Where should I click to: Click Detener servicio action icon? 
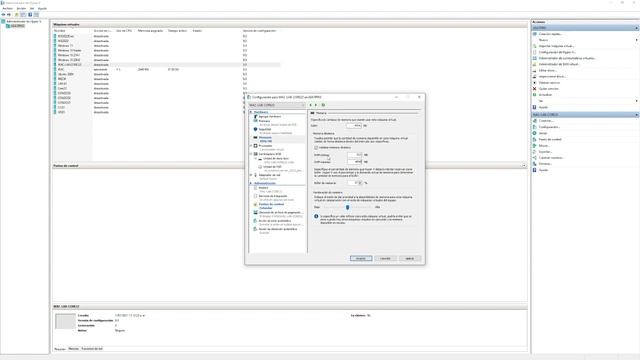coord(535,82)
